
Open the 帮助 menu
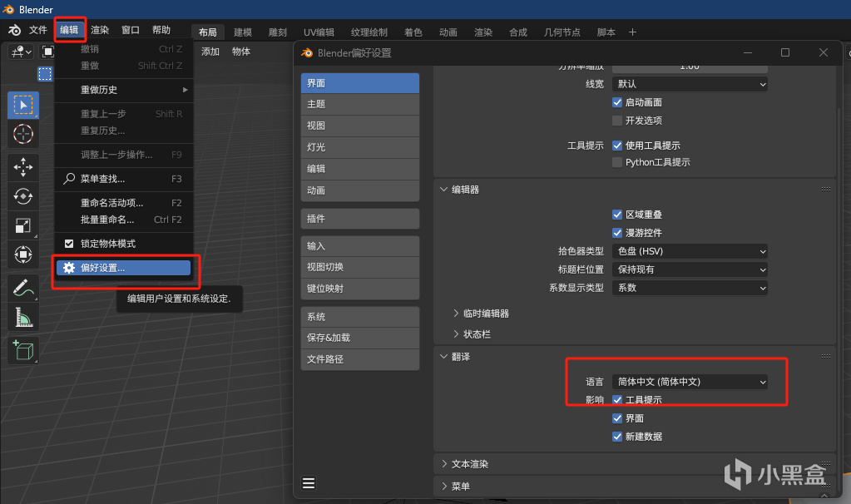(161, 30)
